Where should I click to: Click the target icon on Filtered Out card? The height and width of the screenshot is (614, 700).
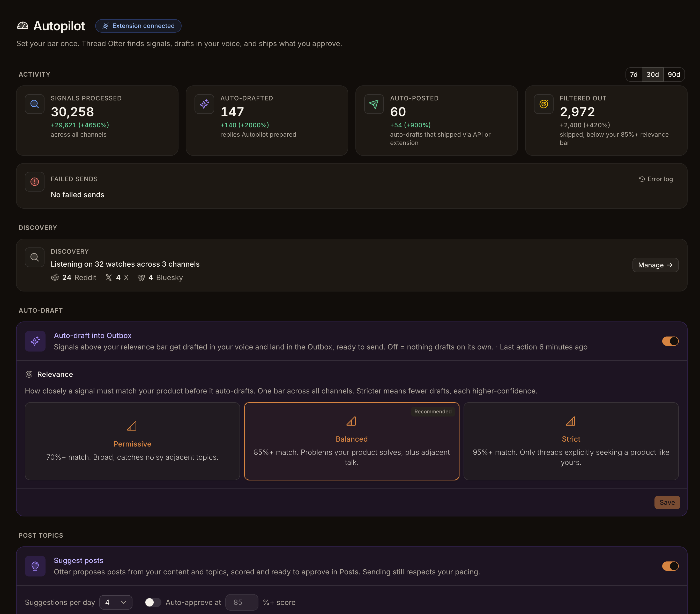tap(544, 104)
